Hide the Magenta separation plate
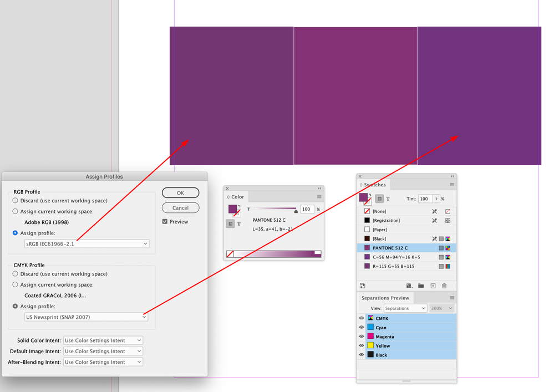Screen dimensions: 554x392 362,337
